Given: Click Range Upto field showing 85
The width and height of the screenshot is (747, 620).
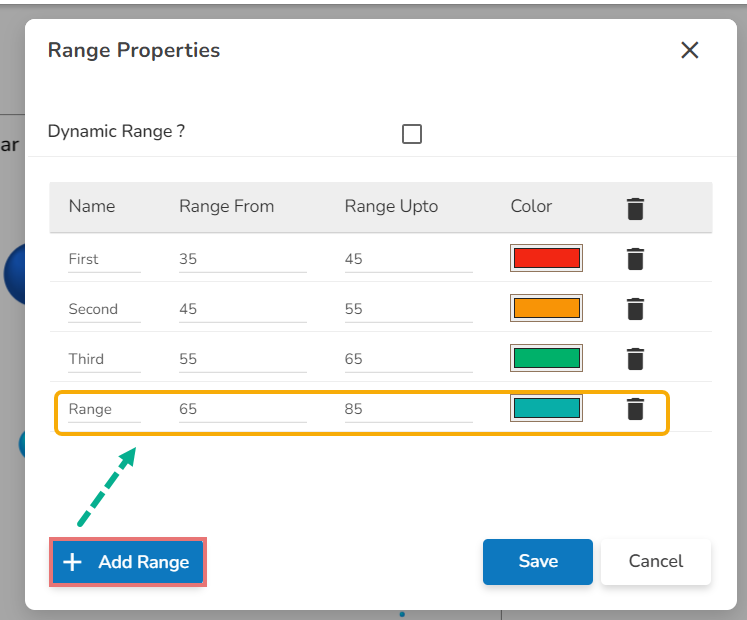Looking at the screenshot, I should [x=408, y=409].
